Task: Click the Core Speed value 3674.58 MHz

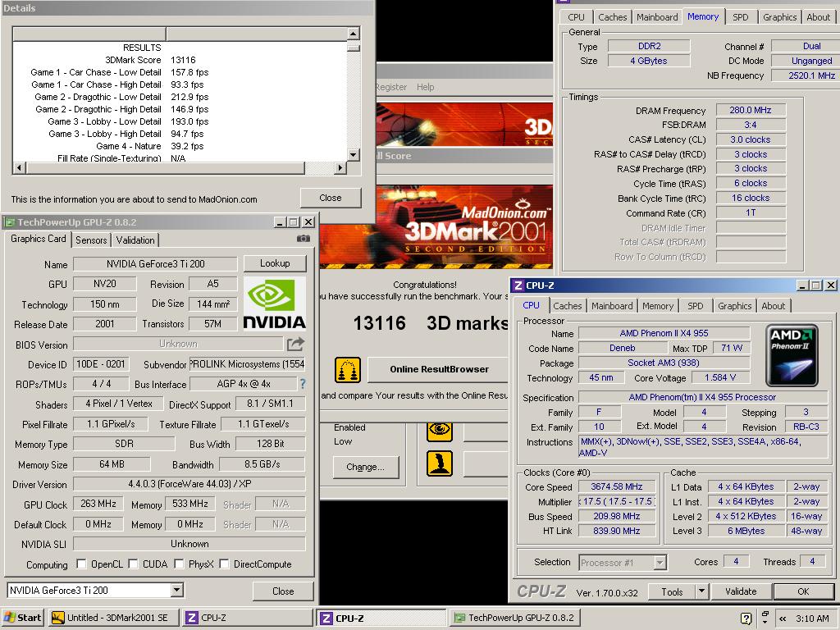Action: pyautogui.click(x=616, y=487)
